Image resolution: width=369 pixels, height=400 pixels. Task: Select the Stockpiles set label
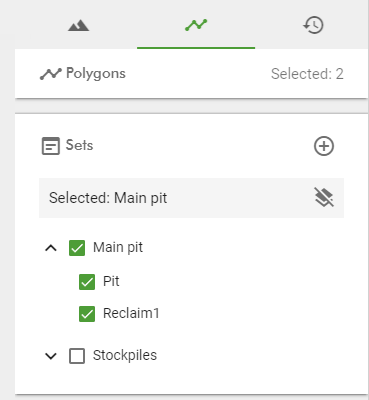tap(125, 355)
